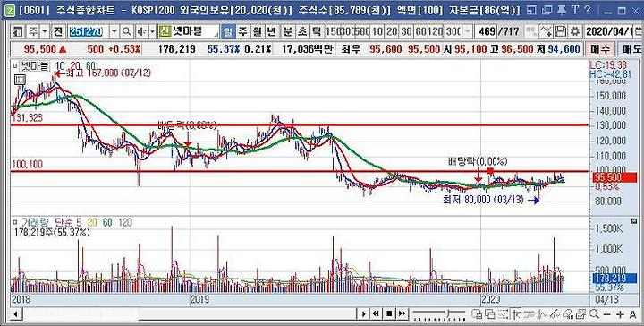644x326 pixels.
Task: Click fast-forward chart replay button
Action: click(x=402, y=313)
